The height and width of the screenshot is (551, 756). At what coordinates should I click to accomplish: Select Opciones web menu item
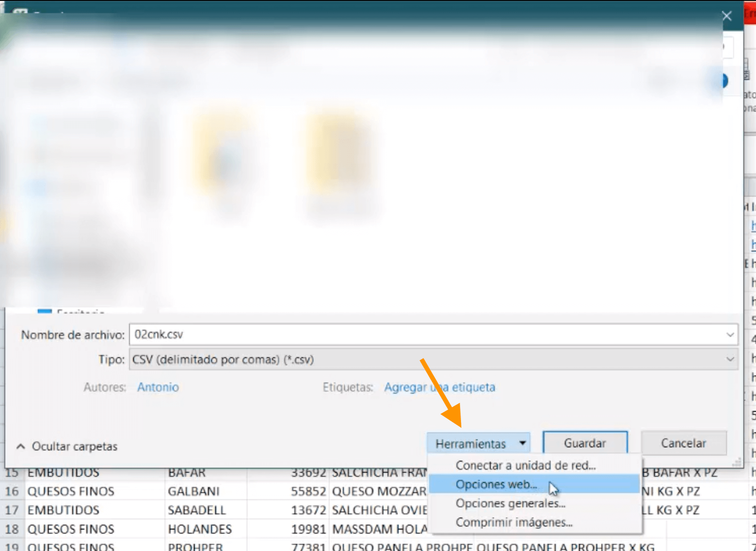tap(534, 484)
